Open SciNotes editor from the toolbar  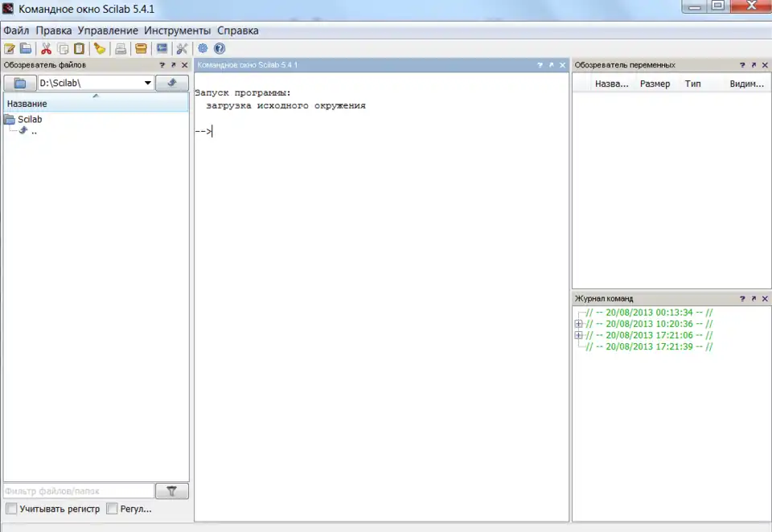click(10, 48)
